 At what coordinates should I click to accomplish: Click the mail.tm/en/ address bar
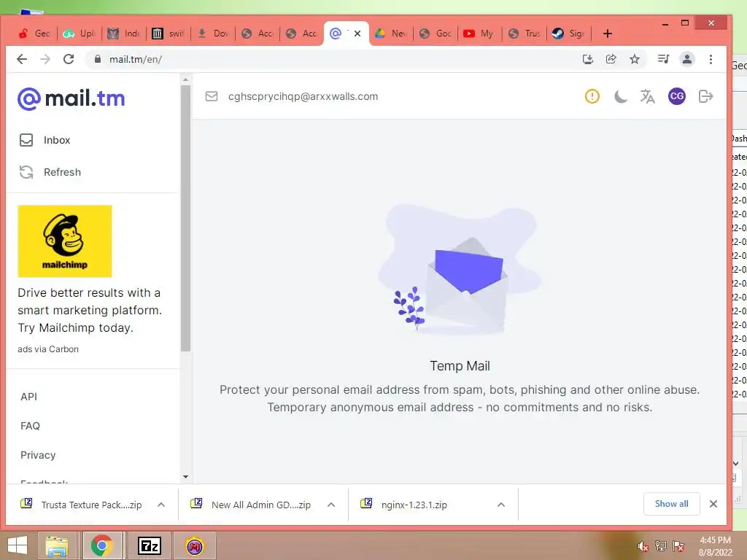click(x=333, y=59)
